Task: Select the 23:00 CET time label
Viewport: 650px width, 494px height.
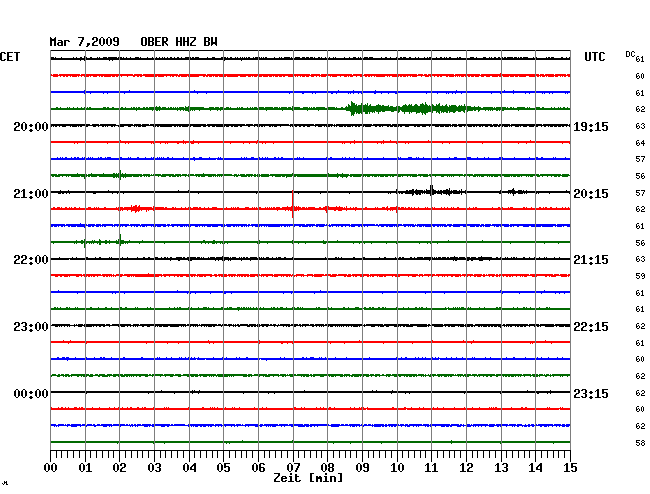Action: 31,327
